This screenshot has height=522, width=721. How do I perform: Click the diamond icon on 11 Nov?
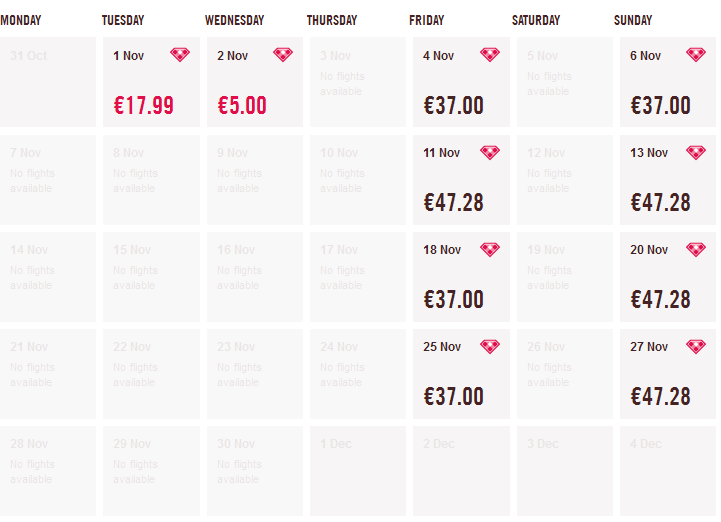tap(490, 152)
